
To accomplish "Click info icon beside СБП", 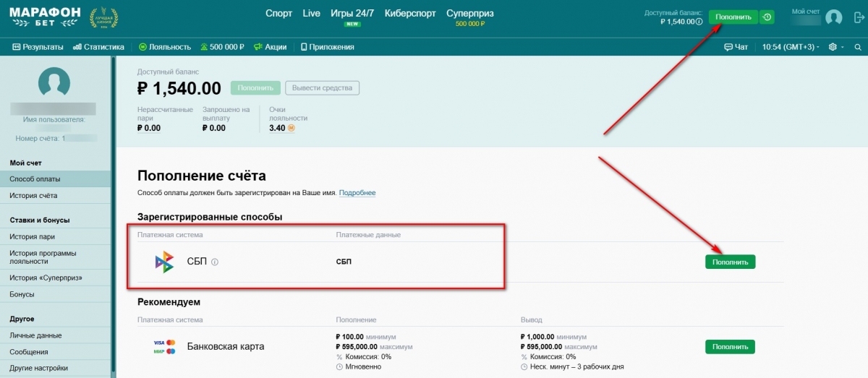I will (215, 262).
